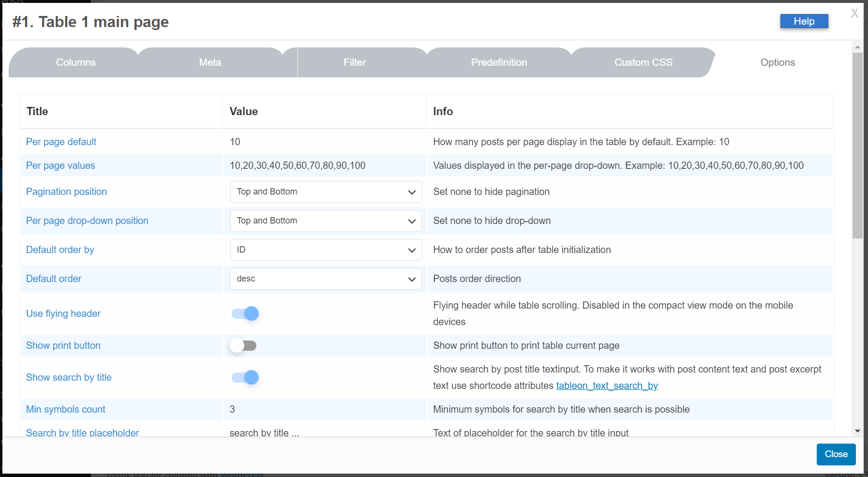Click the Per page default title
The image size is (868, 477).
pos(61,142)
